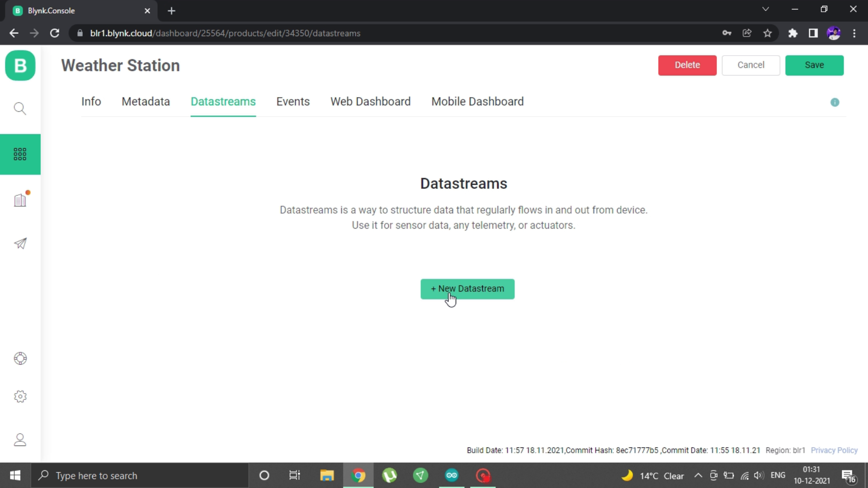This screenshot has width=868, height=488.
Task: Click the lifebuoy help icon in the sidebar
Action: 20,358
